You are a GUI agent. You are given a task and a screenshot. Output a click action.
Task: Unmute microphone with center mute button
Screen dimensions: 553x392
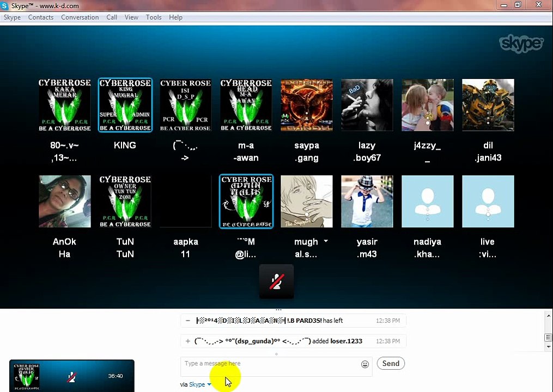point(276,281)
